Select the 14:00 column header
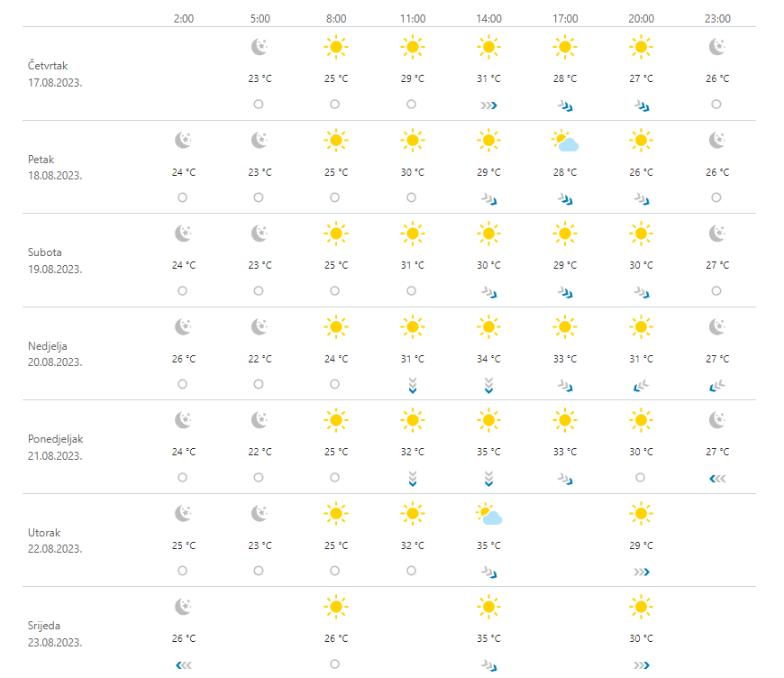The image size is (784, 678). tap(488, 18)
